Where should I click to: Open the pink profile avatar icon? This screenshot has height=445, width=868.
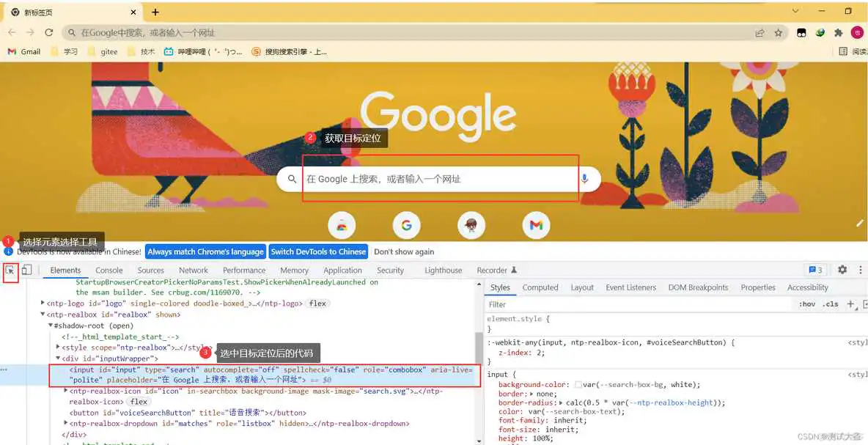click(856, 32)
